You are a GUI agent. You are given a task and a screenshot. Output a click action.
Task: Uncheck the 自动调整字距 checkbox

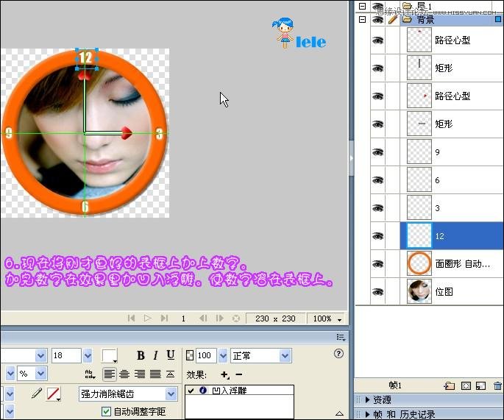[x=107, y=411]
